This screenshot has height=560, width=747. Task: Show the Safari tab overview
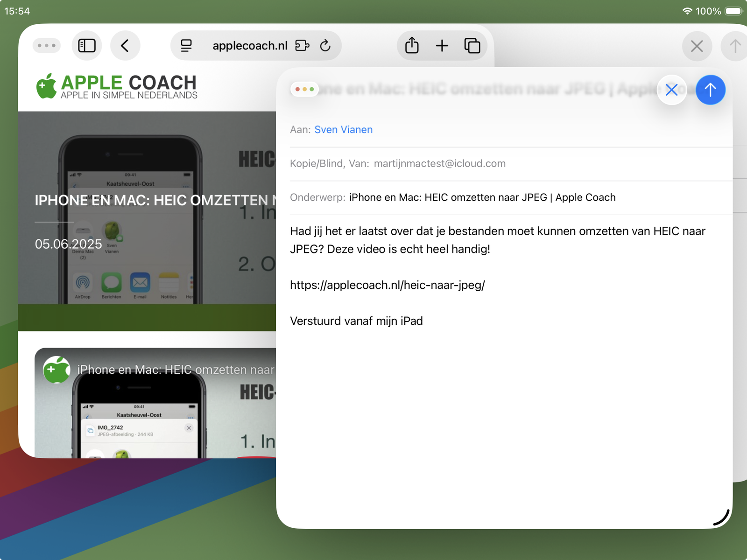pyautogui.click(x=472, y=46)
